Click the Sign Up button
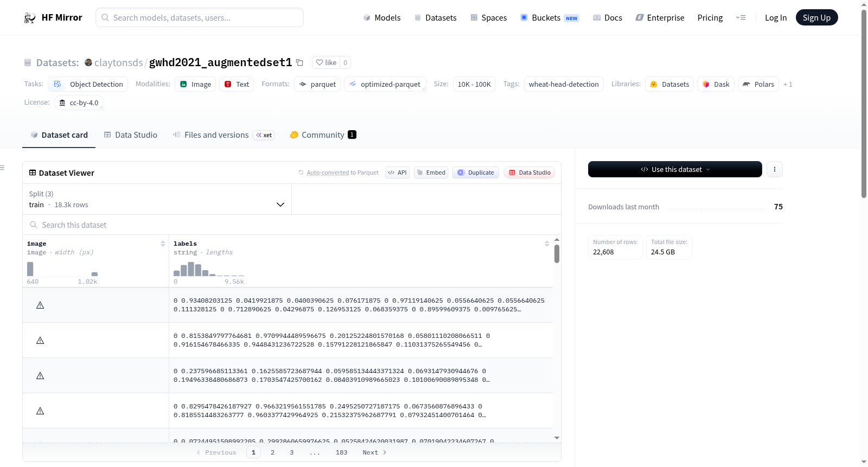The height and width of the screenshot is (467, 868). click(816, 17)
